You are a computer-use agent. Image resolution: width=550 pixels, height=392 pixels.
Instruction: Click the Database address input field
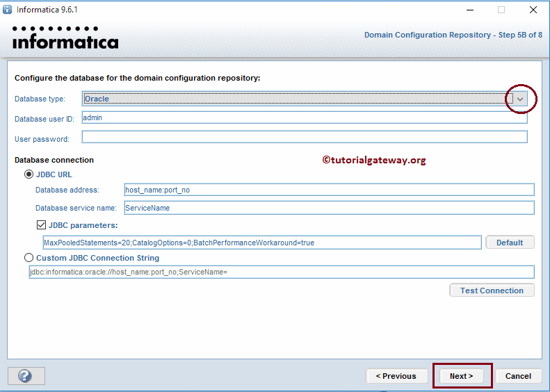click(x=328, y=190)
